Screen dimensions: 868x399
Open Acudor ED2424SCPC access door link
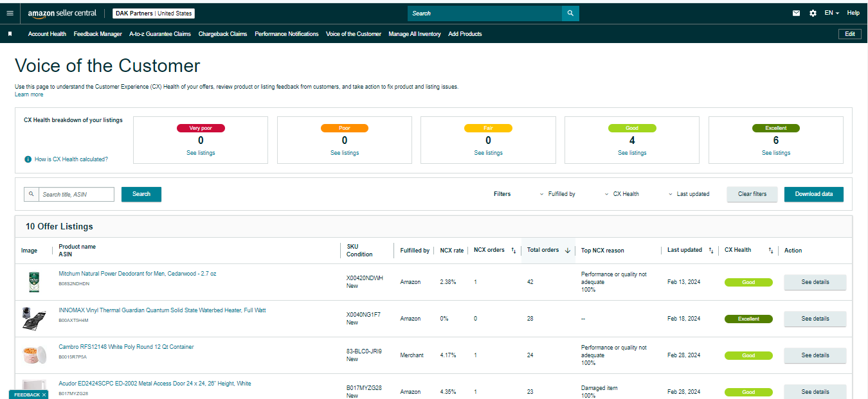click(x=155, y=384)
